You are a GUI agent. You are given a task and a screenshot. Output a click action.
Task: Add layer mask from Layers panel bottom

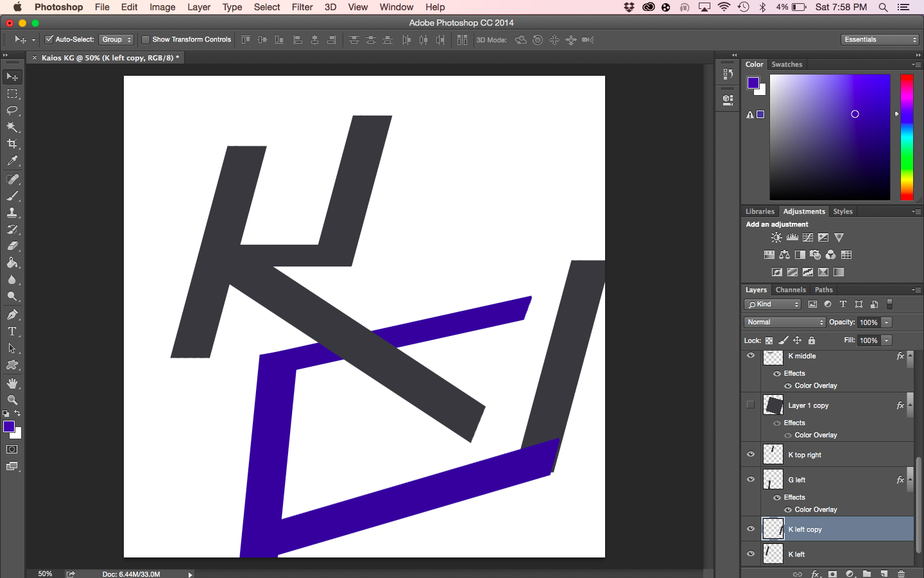(832, 574)
